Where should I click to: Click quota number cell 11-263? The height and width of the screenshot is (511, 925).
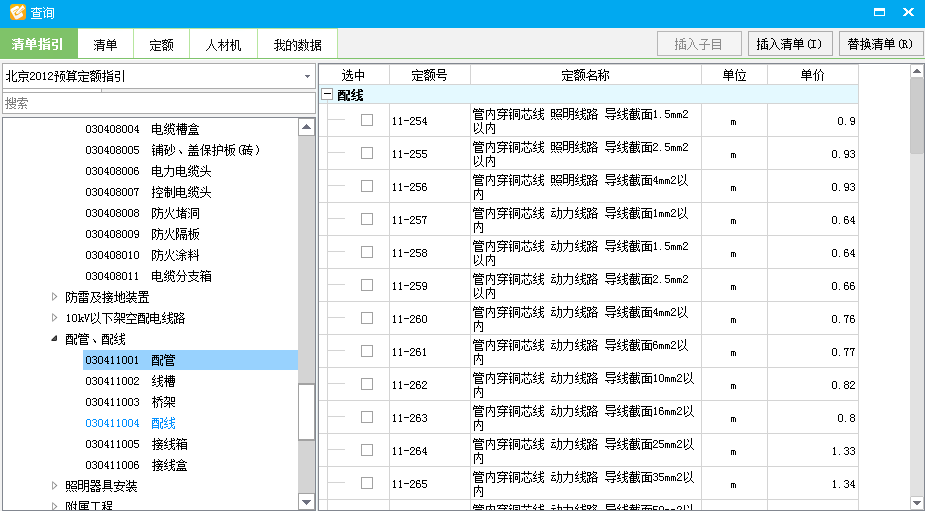429,418
